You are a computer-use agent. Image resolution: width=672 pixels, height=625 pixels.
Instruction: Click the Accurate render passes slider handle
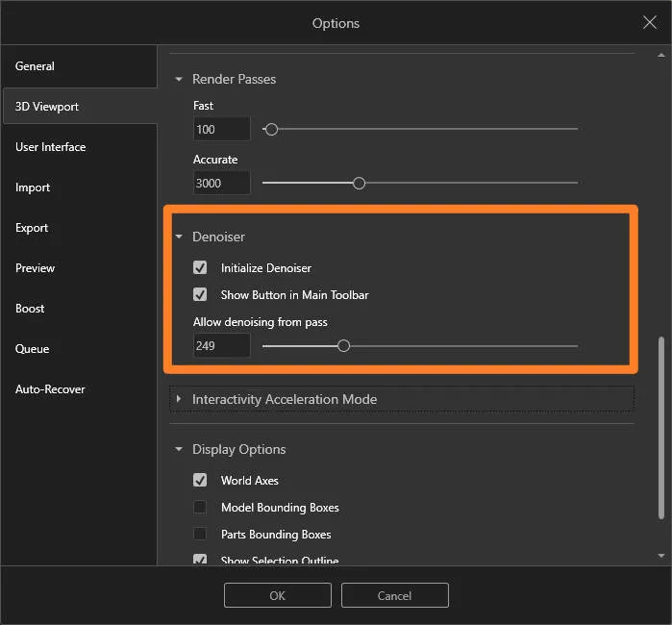pos(359,183)
